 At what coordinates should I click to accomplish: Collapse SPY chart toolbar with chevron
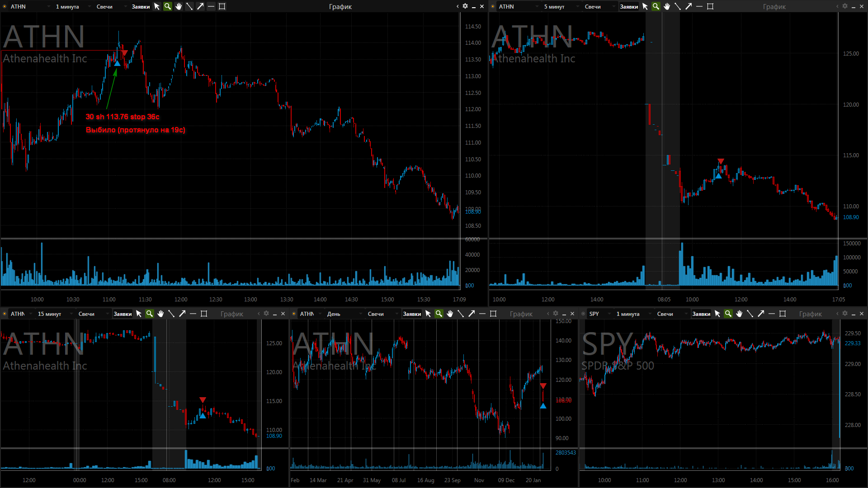pos(837,314)
